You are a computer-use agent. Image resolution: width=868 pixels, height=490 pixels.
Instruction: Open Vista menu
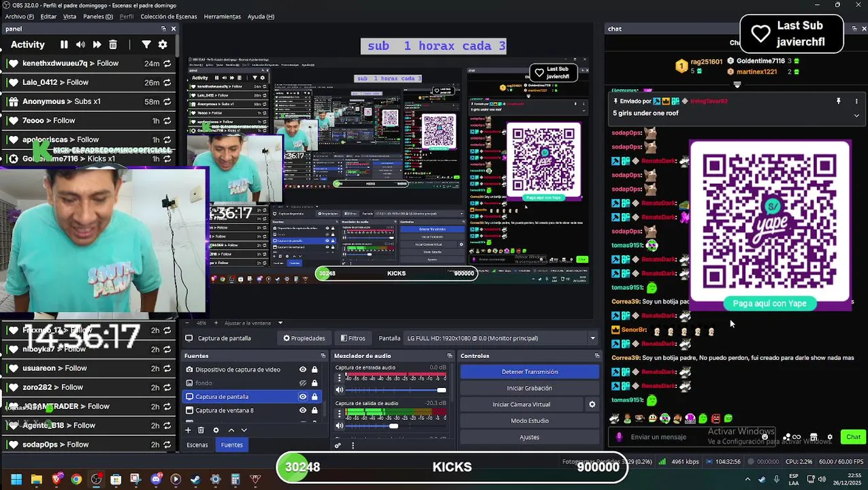(x=69, y=16)
